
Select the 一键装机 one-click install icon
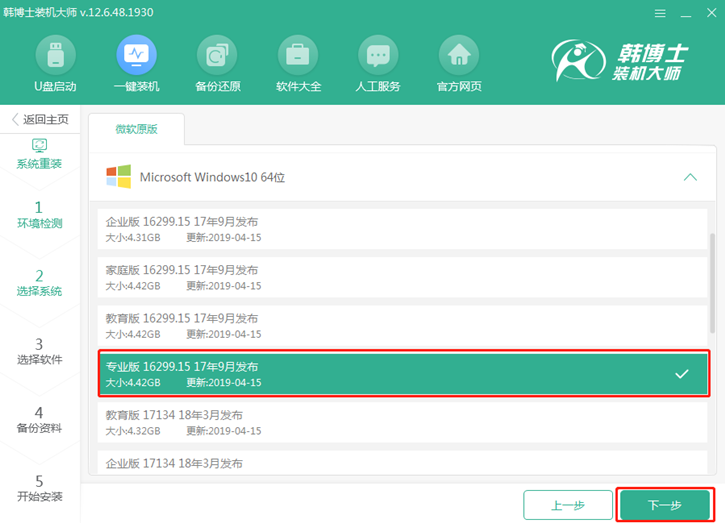[x=136, y=56]
